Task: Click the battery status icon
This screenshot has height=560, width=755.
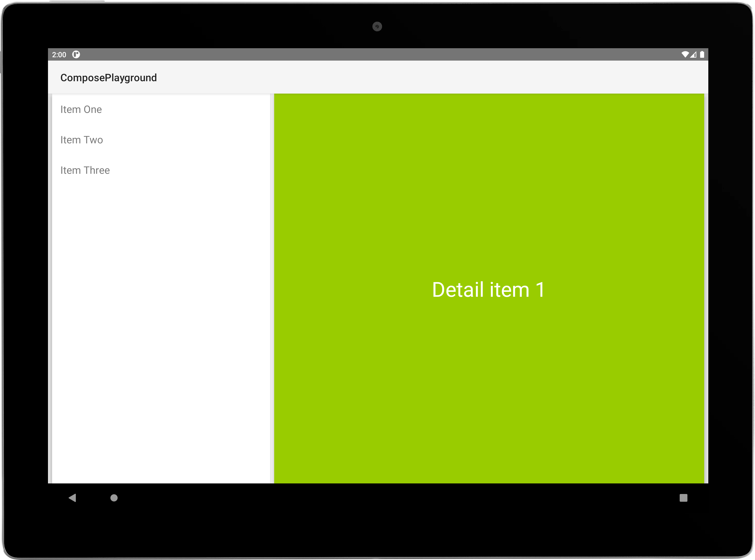Action: (x=702, y=55)
